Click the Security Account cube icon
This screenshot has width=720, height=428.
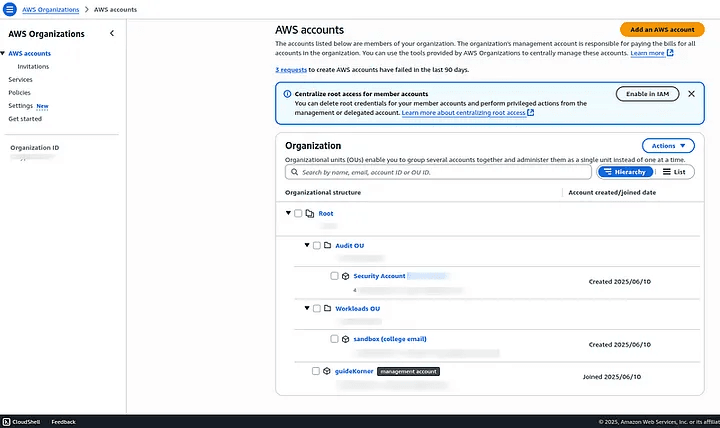tap(345, 276)
